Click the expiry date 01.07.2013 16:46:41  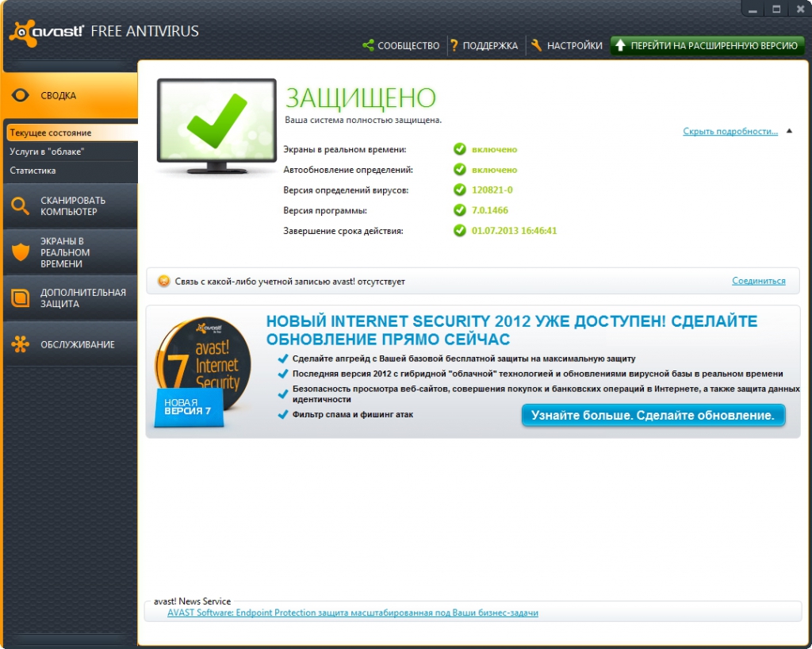[514, 231]
